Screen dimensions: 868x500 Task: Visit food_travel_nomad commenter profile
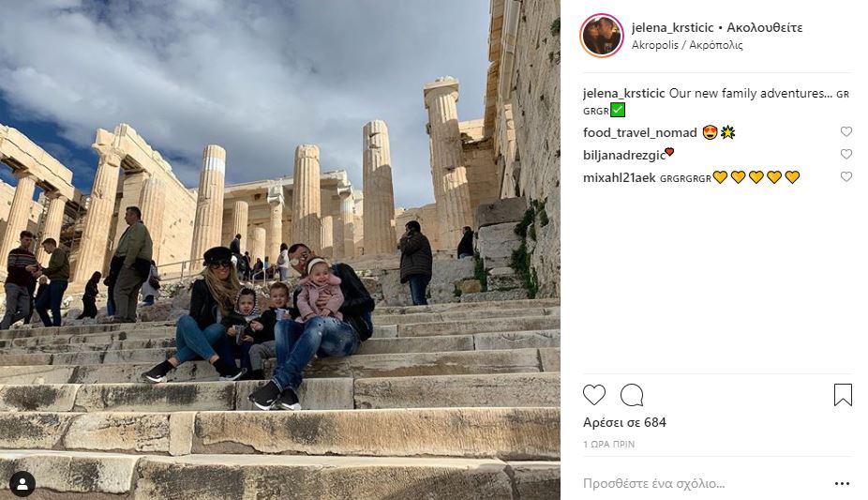[x=640, y=133]
